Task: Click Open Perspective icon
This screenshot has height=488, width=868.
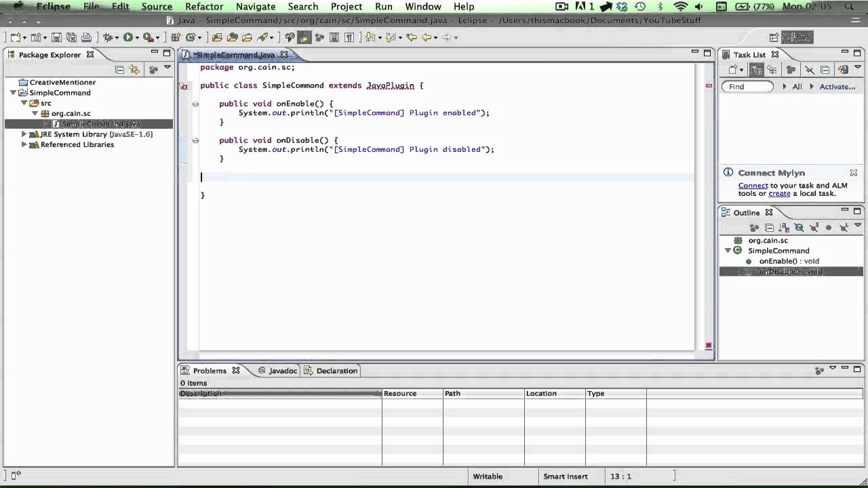Action: (774, 37)
